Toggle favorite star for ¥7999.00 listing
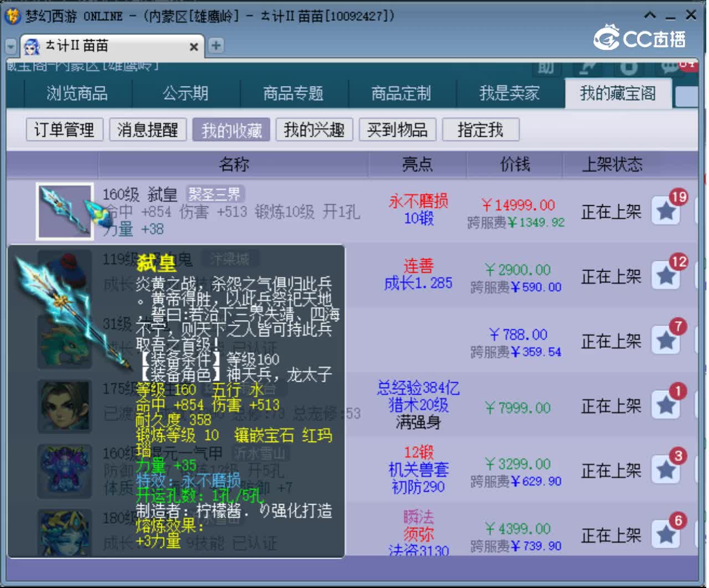Screen dimensions: 709x588 click(666, 405)
